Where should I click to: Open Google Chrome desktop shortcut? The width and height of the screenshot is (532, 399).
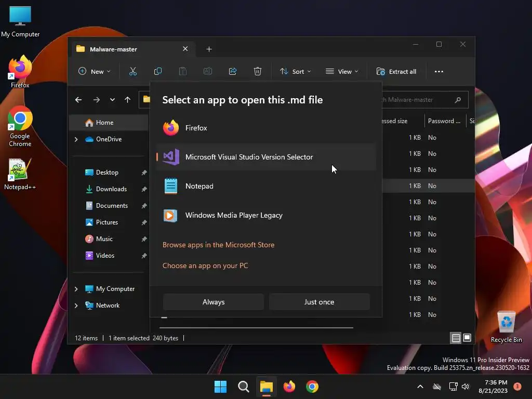pos(20,127)
